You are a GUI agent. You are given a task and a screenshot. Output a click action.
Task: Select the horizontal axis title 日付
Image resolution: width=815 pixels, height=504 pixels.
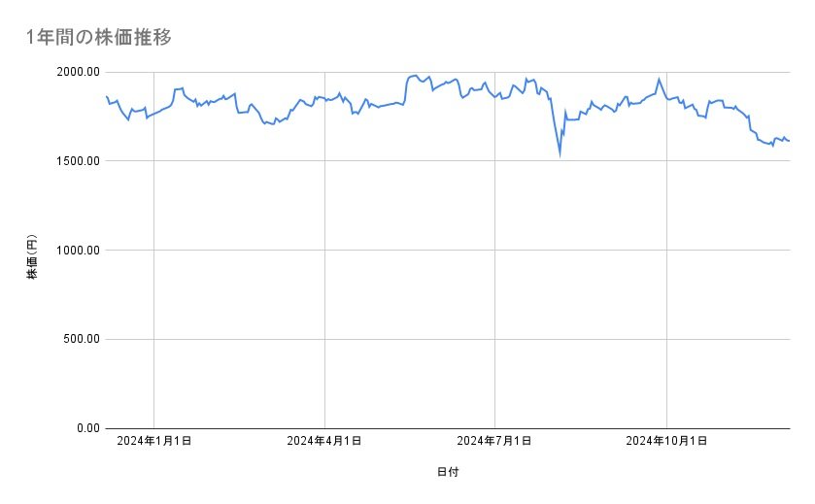[x=448, y=472]
